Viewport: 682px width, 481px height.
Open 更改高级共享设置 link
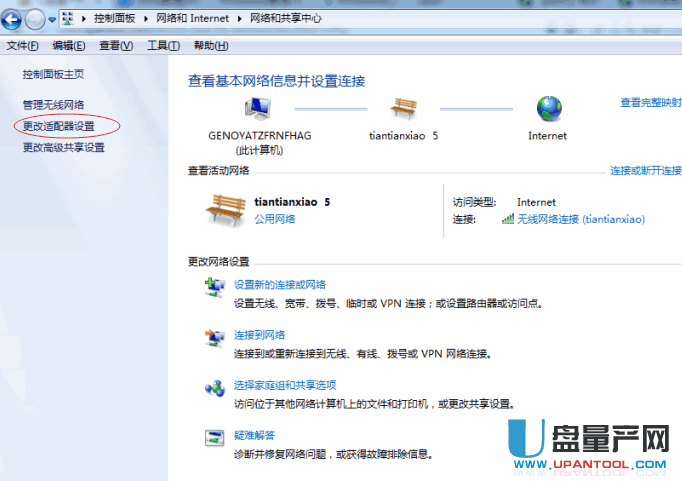(63, 147)
